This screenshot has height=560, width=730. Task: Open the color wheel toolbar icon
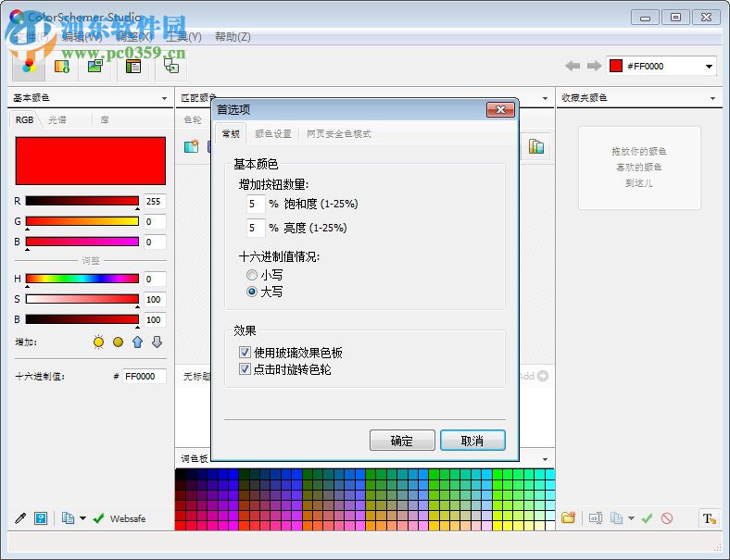(29, 66)
